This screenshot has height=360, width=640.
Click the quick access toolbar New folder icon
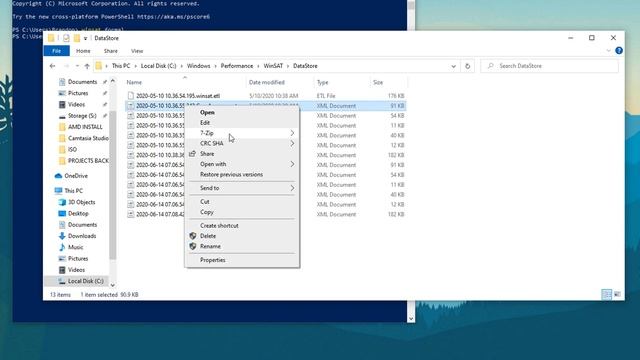(77, 38)
